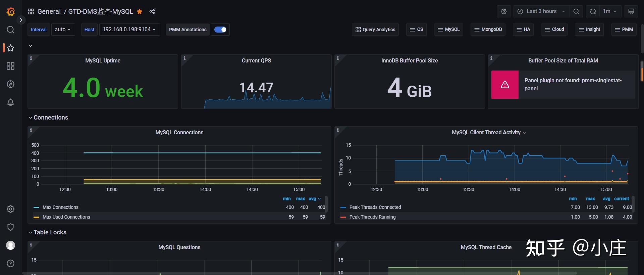Open dashboard settings gear in top bar

[503, 11]
